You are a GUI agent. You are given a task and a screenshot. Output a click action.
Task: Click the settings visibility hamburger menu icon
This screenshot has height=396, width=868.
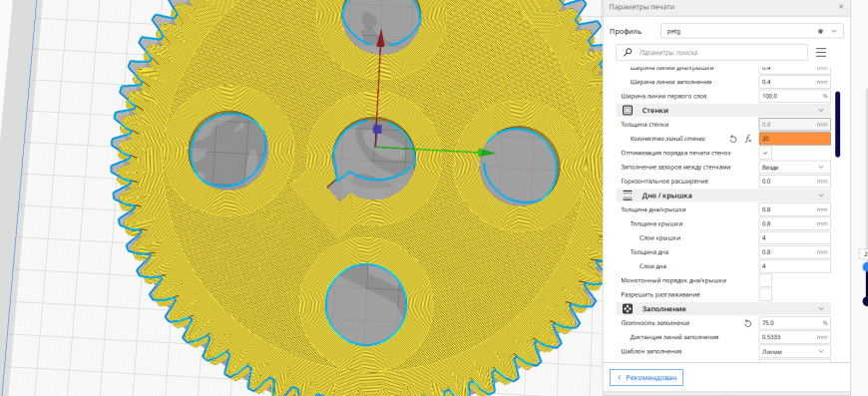click(820, 53)
